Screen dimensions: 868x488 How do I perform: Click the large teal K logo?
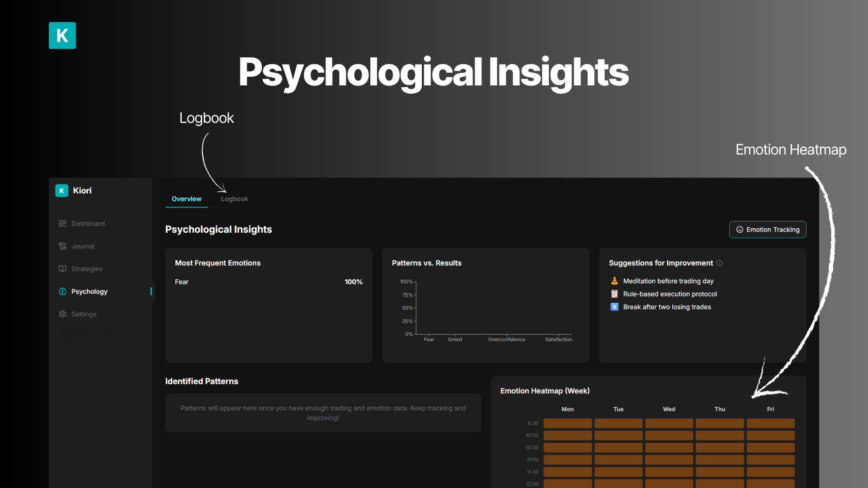pos(62,35)
